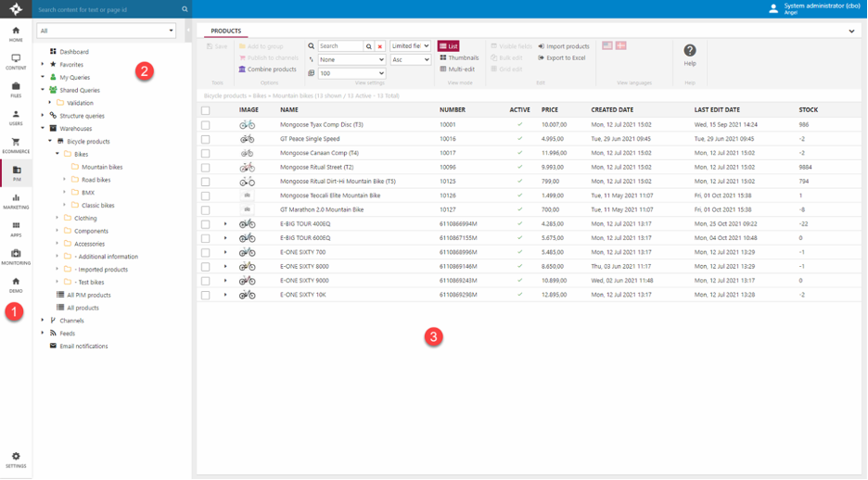The width and height of the screenshot is (868, 480).
Task: Open the Feeds node
Action: [x=67, y=334]
